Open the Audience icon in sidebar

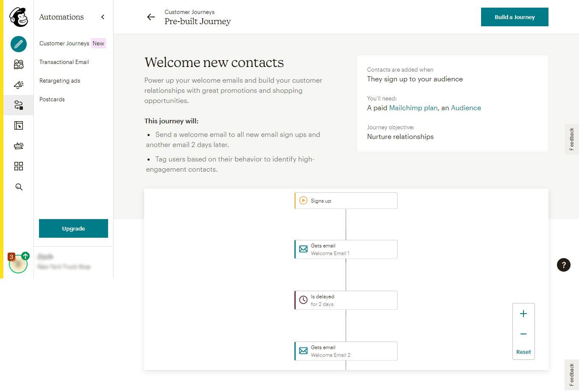tap(19, 64)
